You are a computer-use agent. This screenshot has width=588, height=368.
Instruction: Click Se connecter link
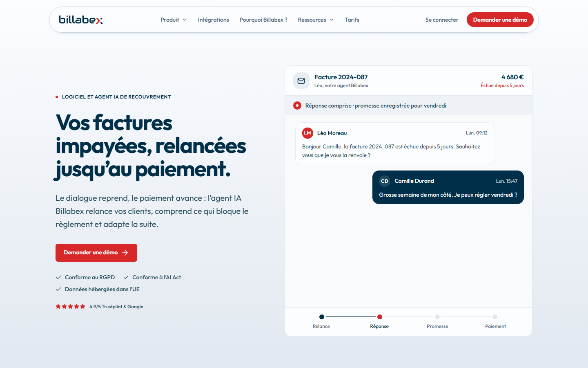click(x=442, y=20)
